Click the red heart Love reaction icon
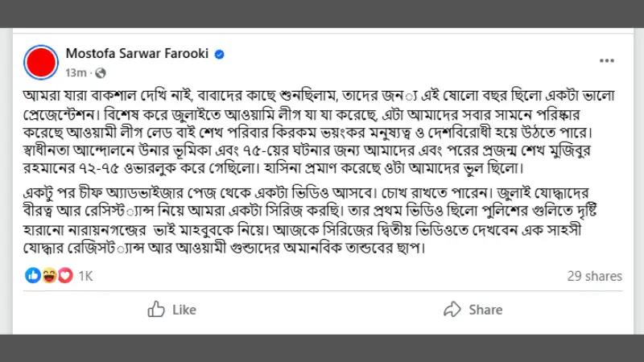Image resolution: width=644 pixels, height=362 pixels. pos(65,275)
